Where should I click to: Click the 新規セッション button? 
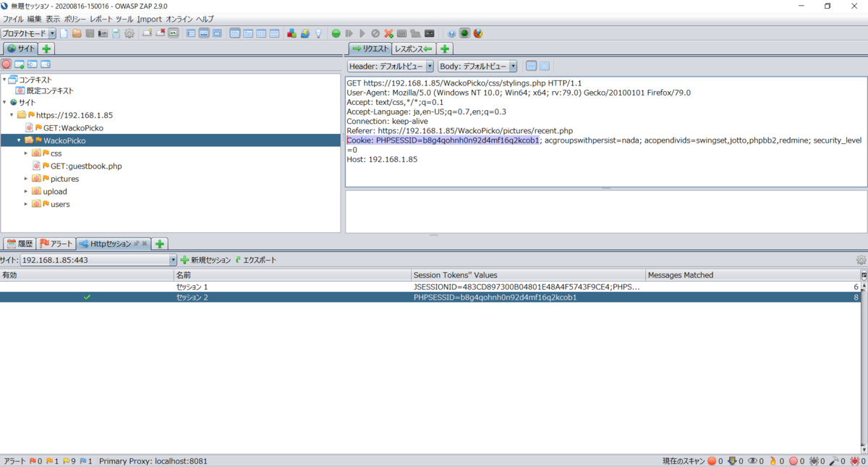[206, 260]
